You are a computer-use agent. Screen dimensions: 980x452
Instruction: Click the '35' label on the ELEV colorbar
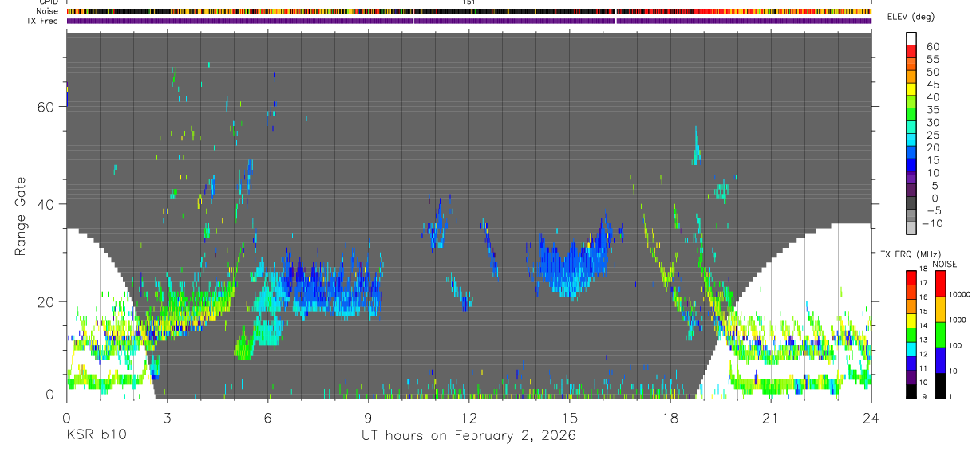[x=933, y=110]
